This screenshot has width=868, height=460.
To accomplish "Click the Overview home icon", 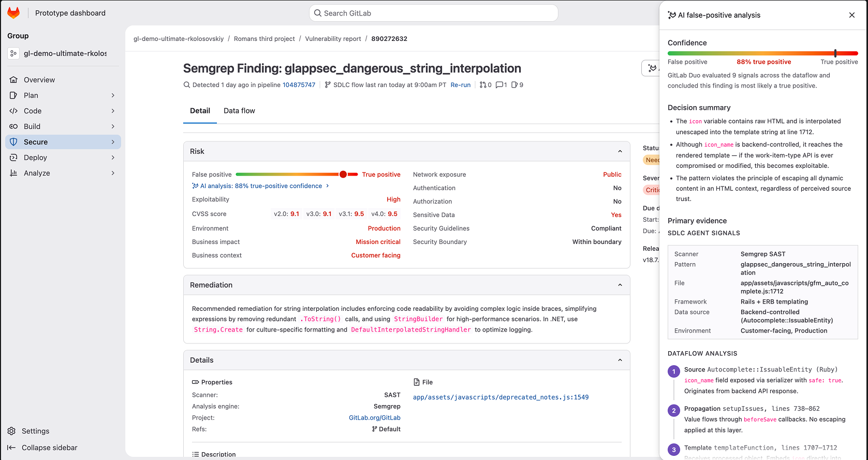I will tap(13, 80).
